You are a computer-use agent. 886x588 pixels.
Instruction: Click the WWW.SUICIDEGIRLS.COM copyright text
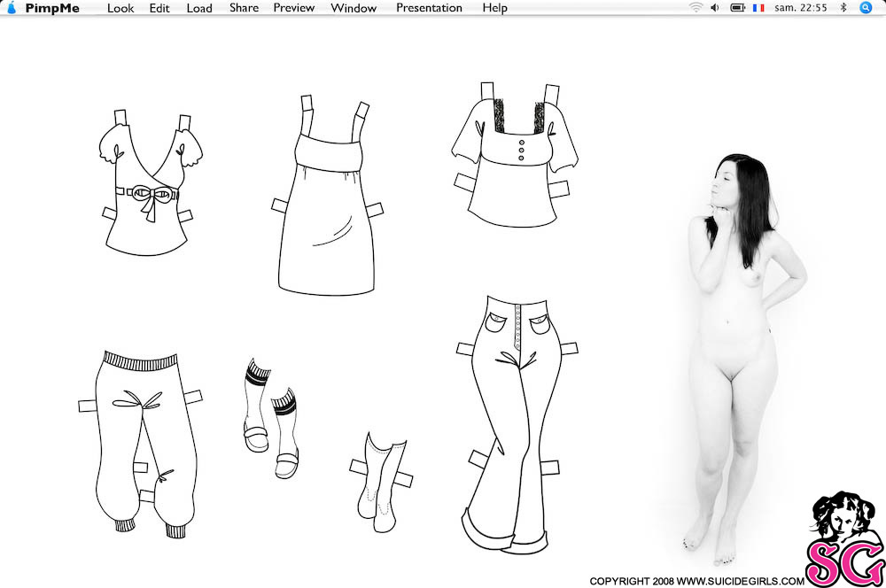tap(740, 581)
